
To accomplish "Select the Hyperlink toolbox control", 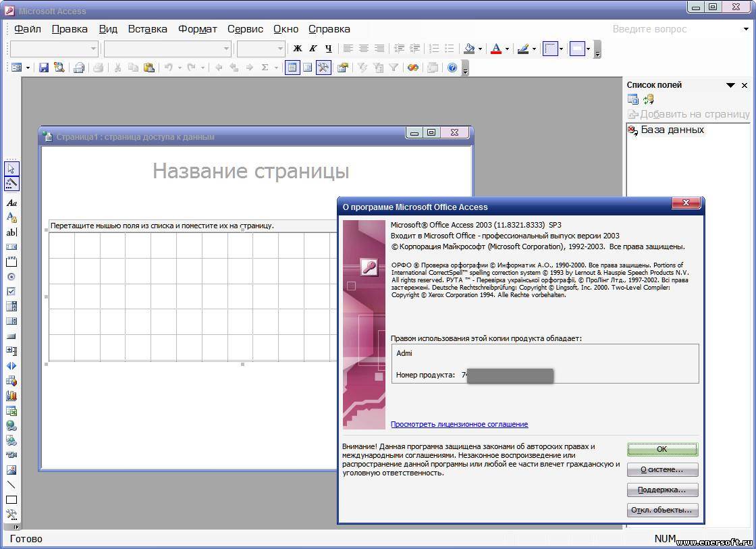I will [11, 425].
